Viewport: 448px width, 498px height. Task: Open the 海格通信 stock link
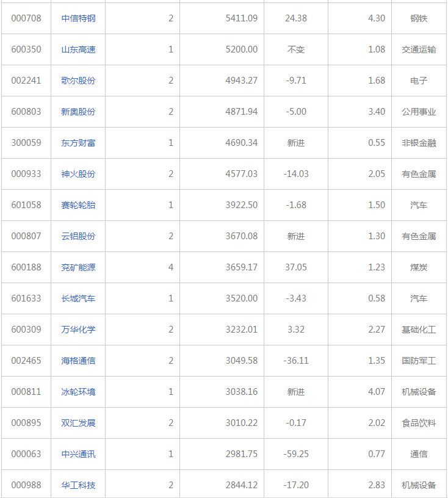78,361
